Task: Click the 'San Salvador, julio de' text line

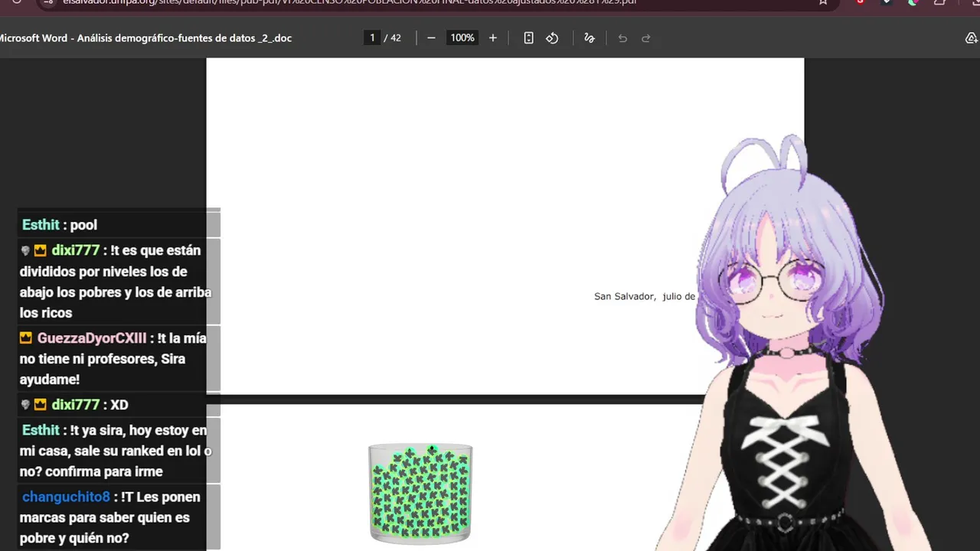Action: (645, 296)
